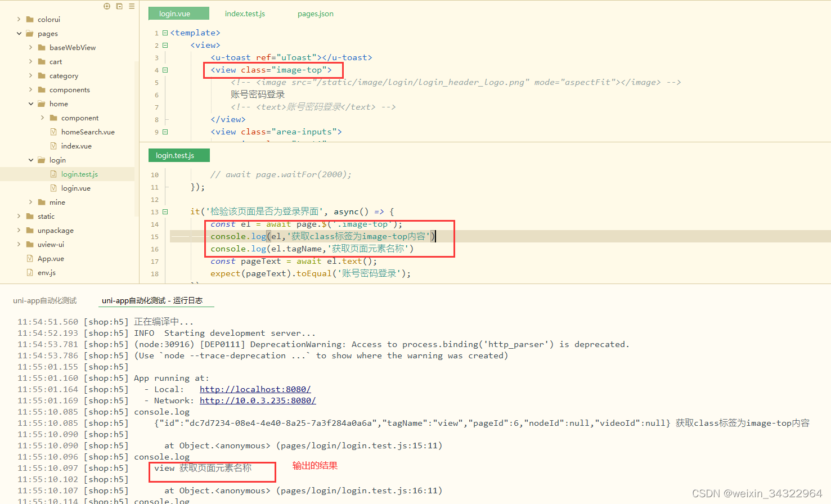Click the login.test.js file icon in tree
The width and height of the screenshot is (831, 504).
point(53,174)
